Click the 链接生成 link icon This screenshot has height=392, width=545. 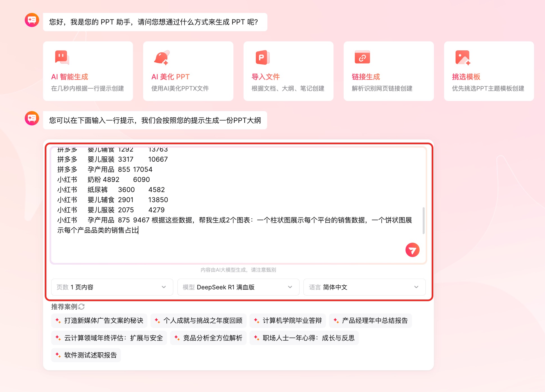(x=362, y=57)
